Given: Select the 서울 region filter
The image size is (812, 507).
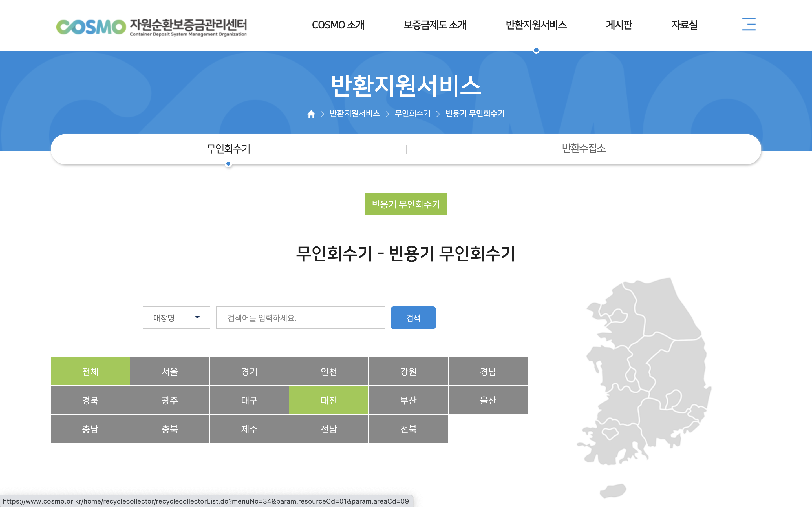Looking at the screenshot, I should (x=169, y=371).
